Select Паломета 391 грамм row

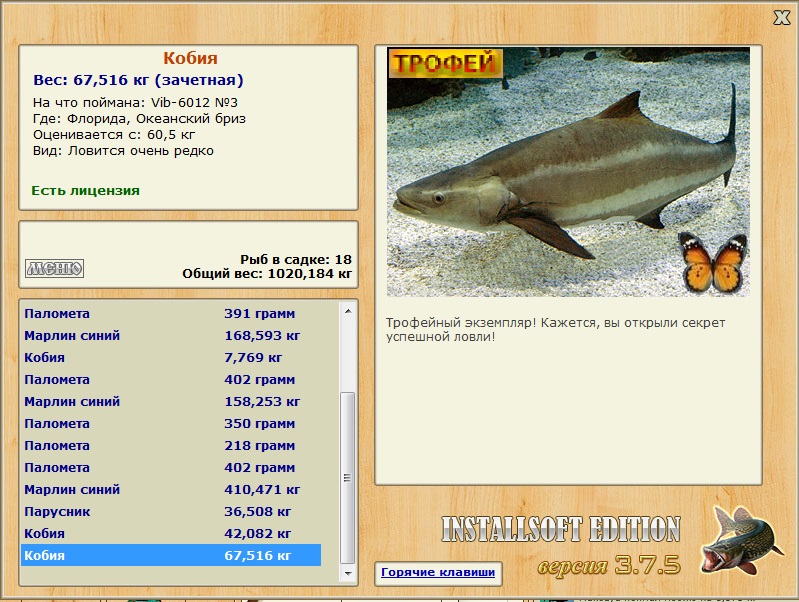coord(171,313)
